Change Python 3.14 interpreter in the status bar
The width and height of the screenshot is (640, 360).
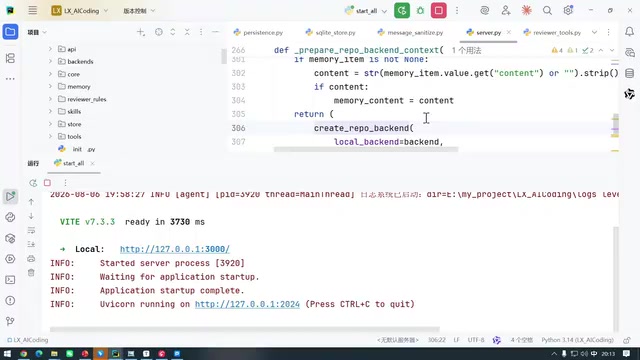tap(577, 340)
